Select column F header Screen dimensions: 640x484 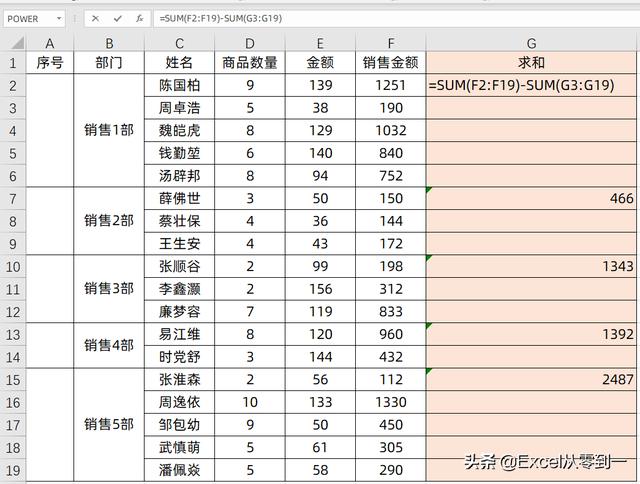pyautogui.click(x=391, y=42)
